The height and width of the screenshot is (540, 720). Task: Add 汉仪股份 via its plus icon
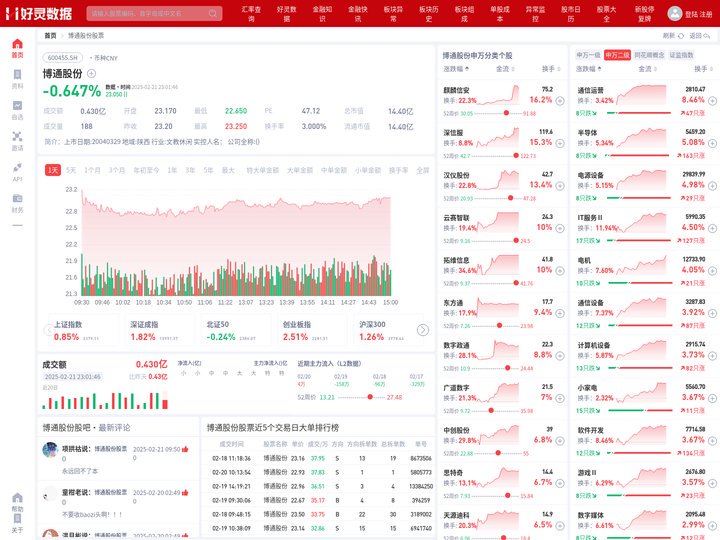560,186
